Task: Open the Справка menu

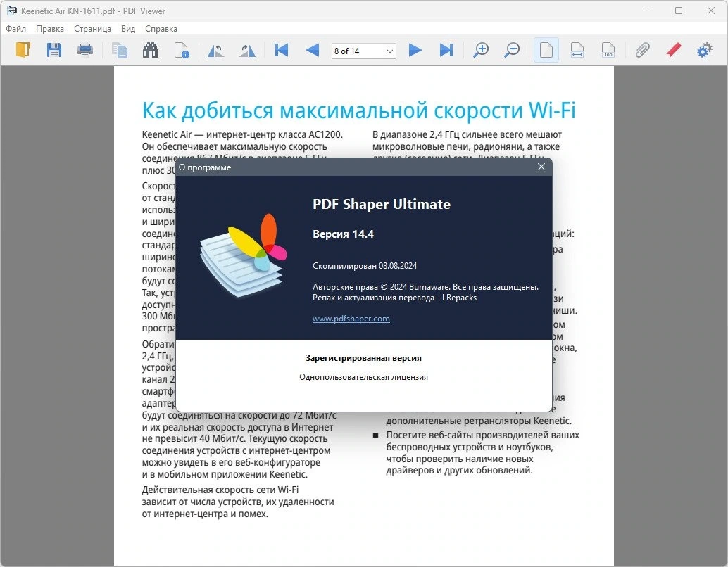Action: (x=161, y=29)
